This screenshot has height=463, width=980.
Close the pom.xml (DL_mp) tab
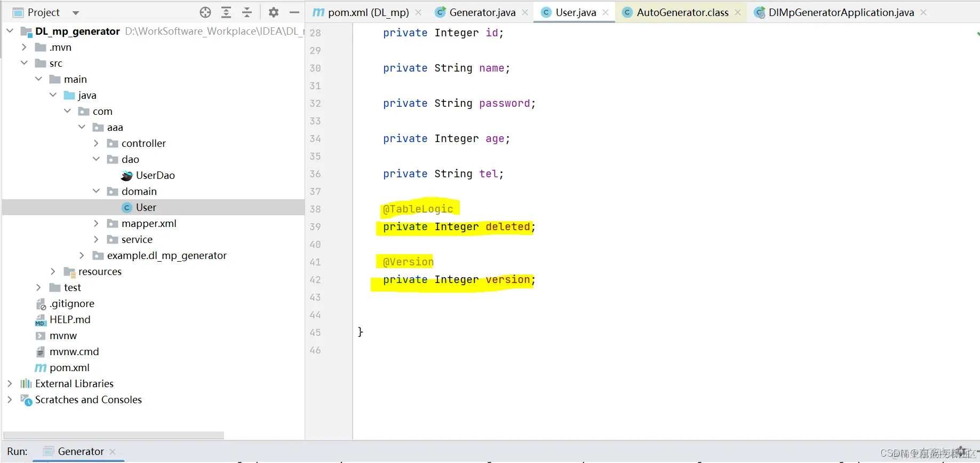[x=418, y=12]
